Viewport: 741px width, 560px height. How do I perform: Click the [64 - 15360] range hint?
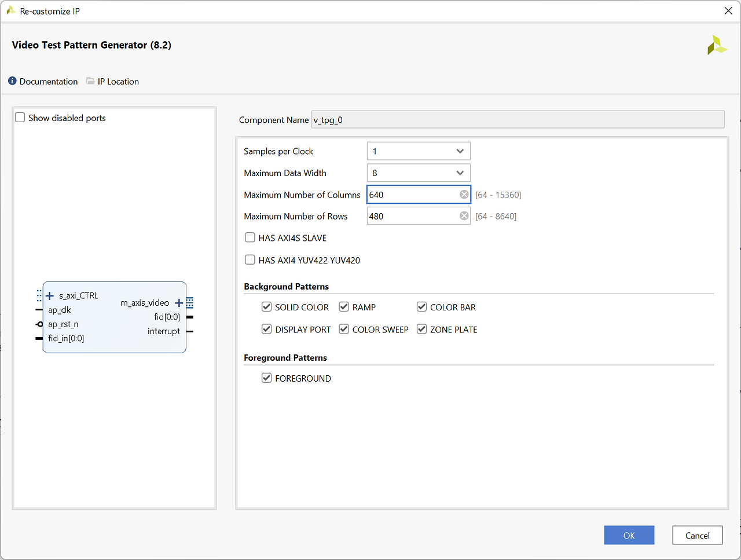498,195
